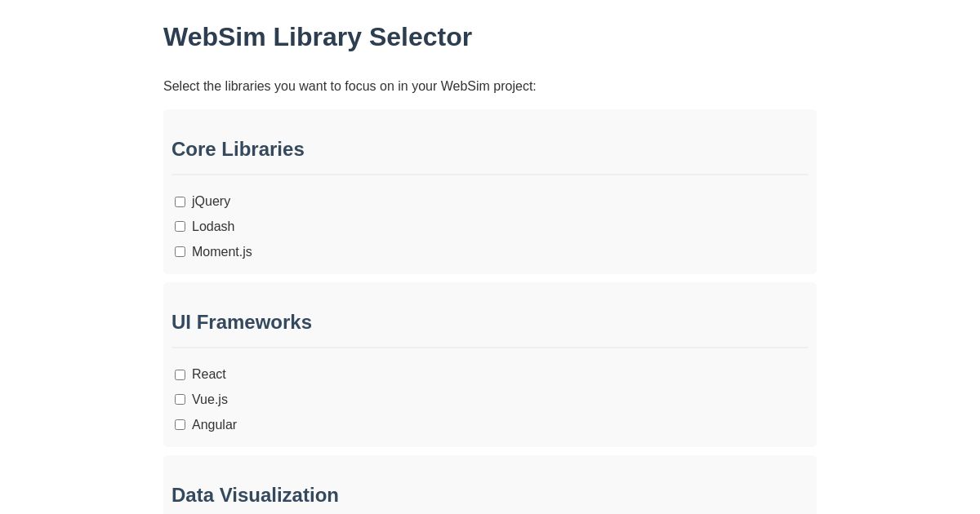Click the Moment.js label text
Viewport: 980px width, 514px height.
(x=221, y=251)
